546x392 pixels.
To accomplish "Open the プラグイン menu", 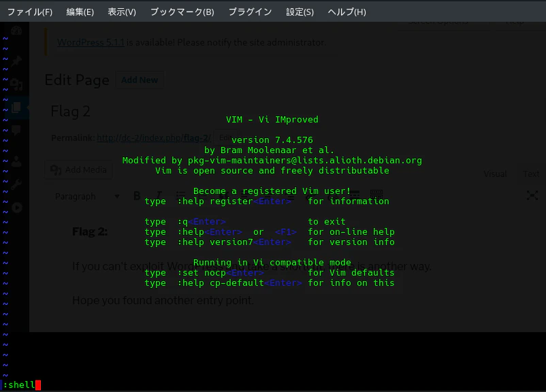I will 250,12.
